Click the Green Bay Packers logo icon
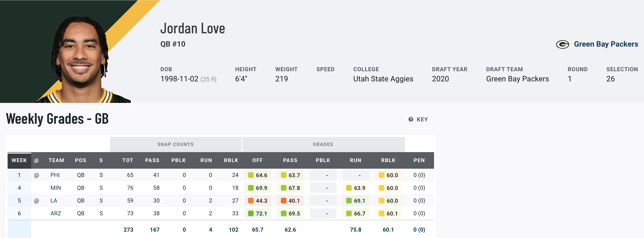The height and width of the screenshot is (238, 644). point(562,44)
